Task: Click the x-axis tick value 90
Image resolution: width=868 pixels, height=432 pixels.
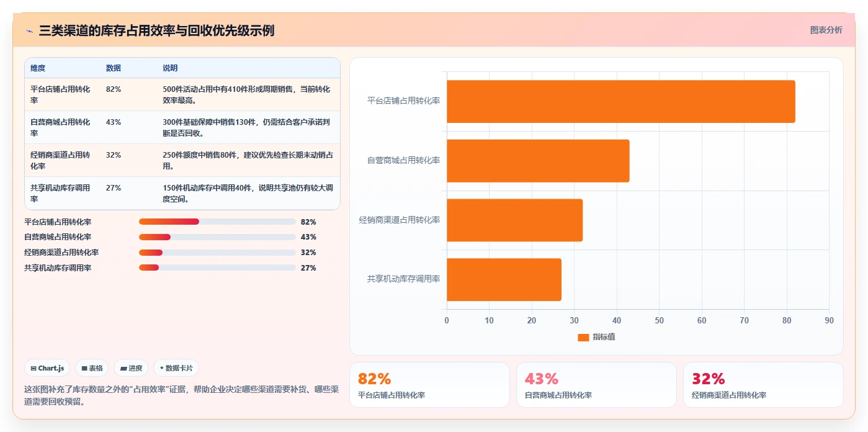Action: (829, 320)
